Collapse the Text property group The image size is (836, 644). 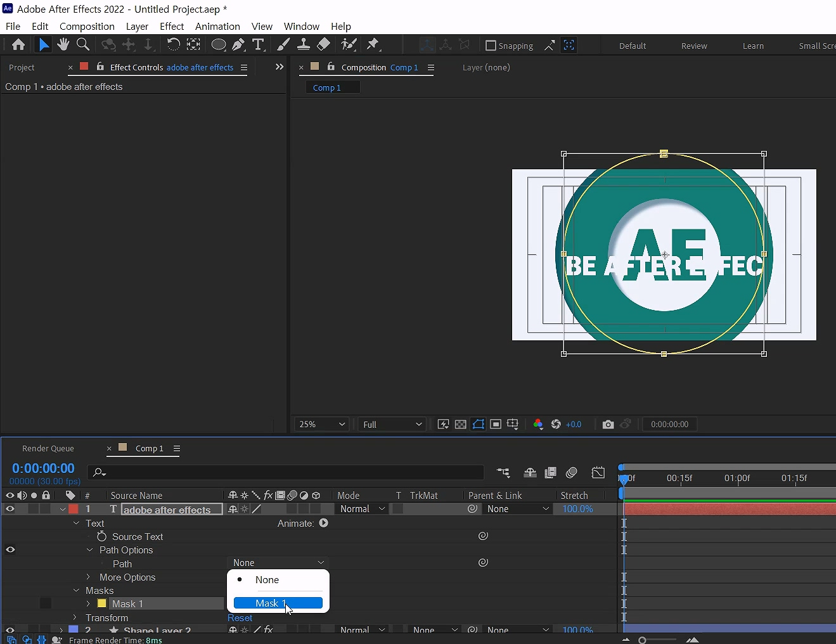[76, 523]
